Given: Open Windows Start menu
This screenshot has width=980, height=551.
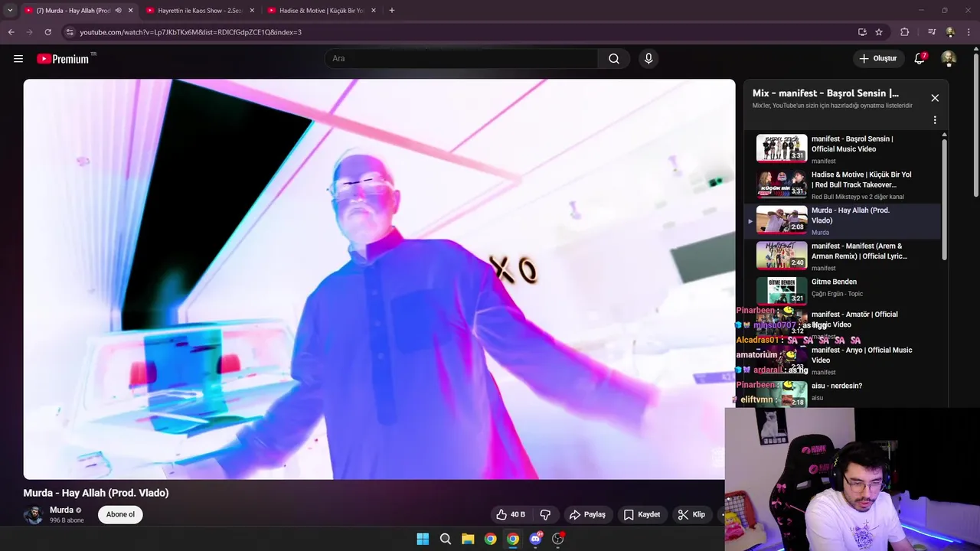Looking at the screenshot, I should [x=423, y=539].
